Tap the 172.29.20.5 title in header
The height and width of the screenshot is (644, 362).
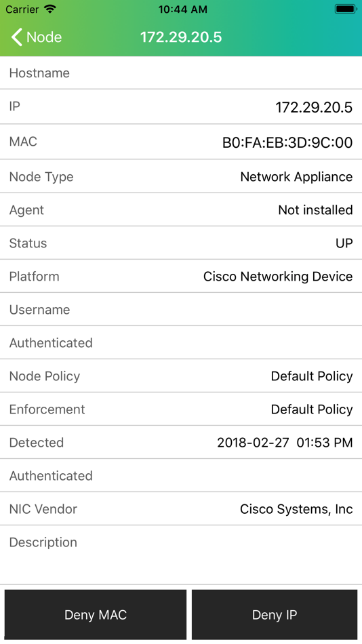pyautogui.click(x=181, y=37)
